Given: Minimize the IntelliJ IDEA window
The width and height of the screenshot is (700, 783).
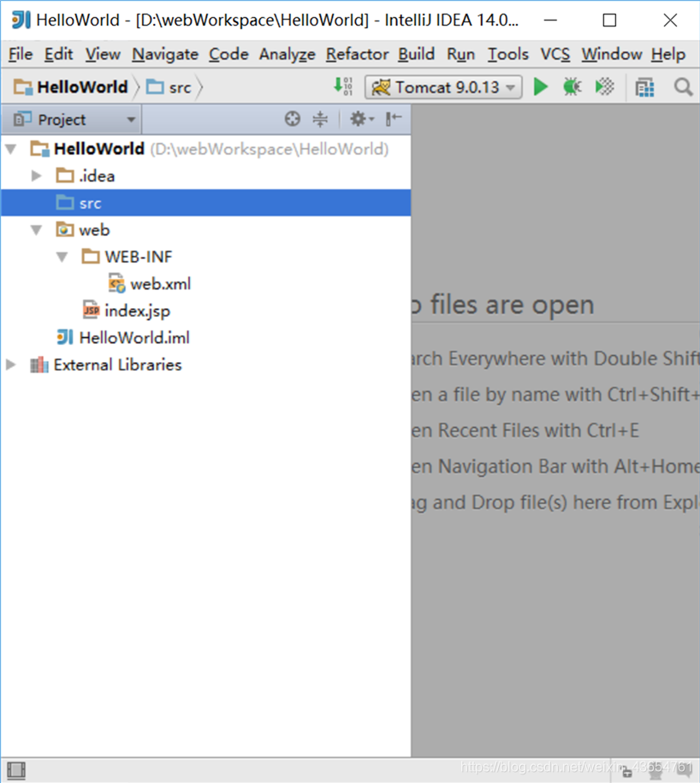Looking at the screenshot, I should [550, 20].
